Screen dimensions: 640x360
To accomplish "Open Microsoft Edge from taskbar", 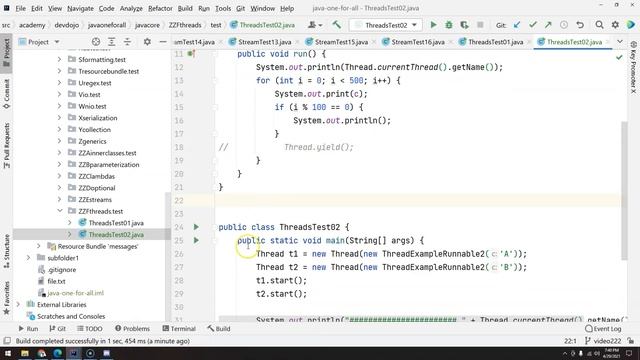I will pyautogui.click(x=58, y=353).
